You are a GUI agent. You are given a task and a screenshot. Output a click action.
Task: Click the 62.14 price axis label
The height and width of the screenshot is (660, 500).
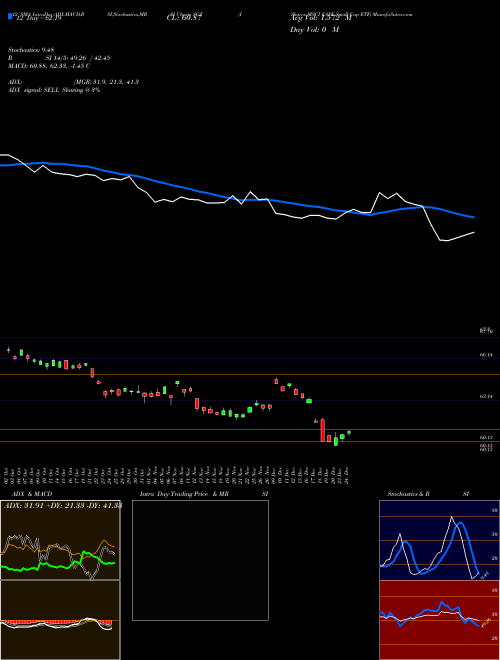click(x=486, y=397)
